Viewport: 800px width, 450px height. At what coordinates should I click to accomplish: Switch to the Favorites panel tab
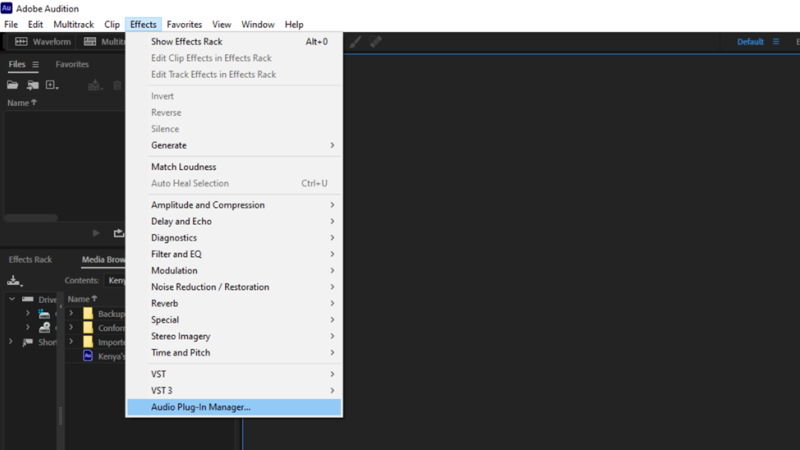pos(72,64)
